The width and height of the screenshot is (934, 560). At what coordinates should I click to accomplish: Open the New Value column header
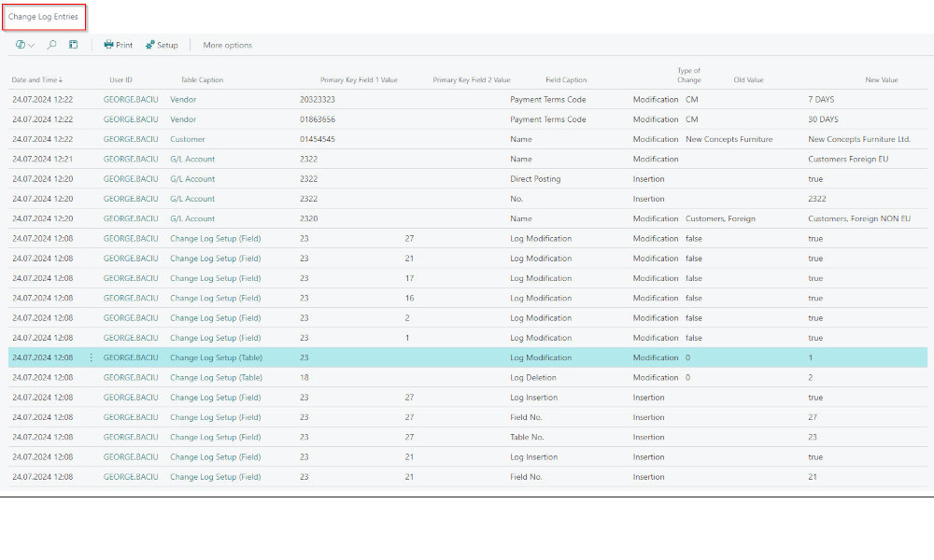[x=882, y=79]
